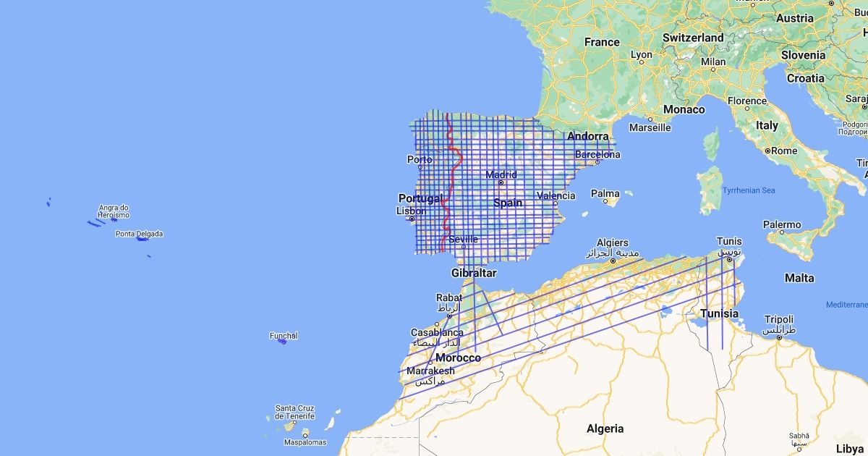Select the Malta label
This screenshot has width=868, height=456.
799,278
